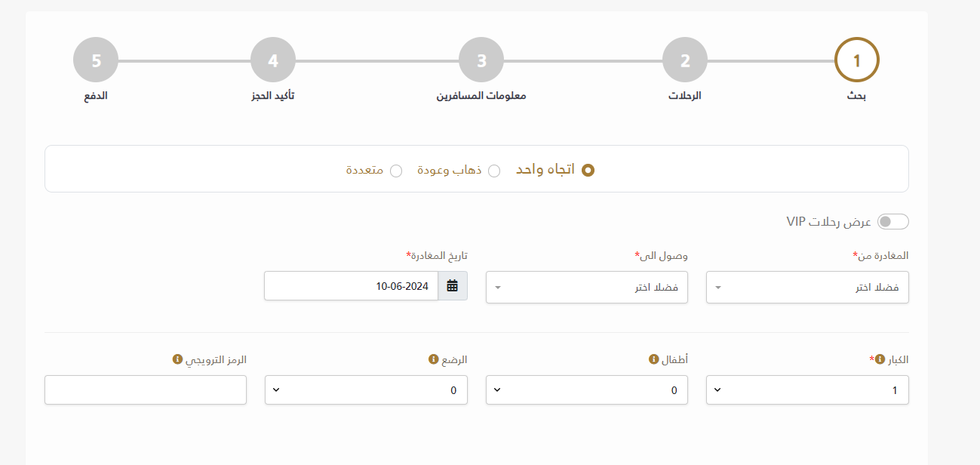The width and height of the screenshot is (980, 465).
Task: Open the المغادرة من dropdown
Action: coord(807,288)
